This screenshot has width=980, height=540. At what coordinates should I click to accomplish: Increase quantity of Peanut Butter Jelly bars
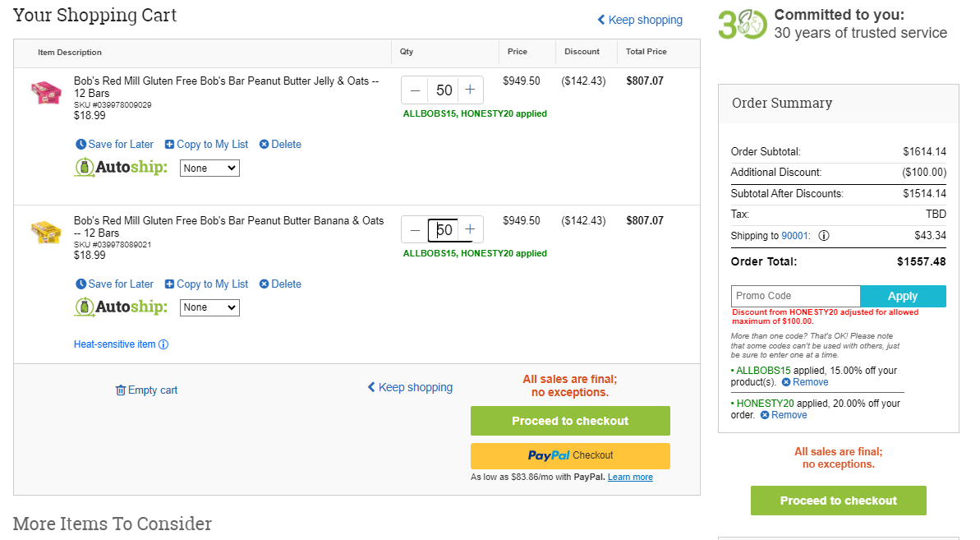[470, 90]
